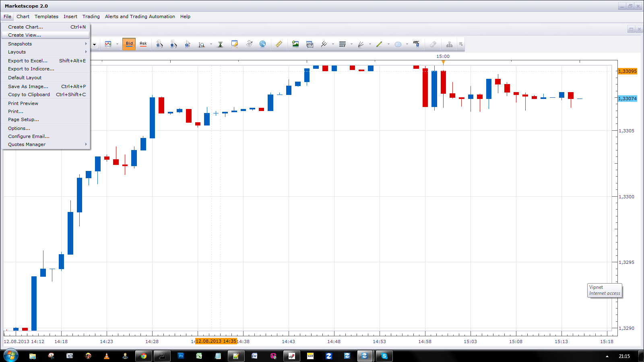Screen dimensions: 644x362
Task: Click the chart key/properties icon
Action: click(234, 44)
